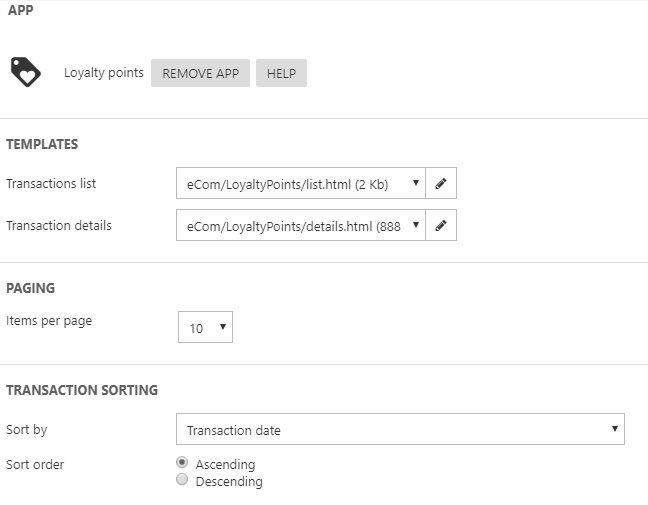Click the TEMPLATES section heading
648x505 pixels.
42,144
